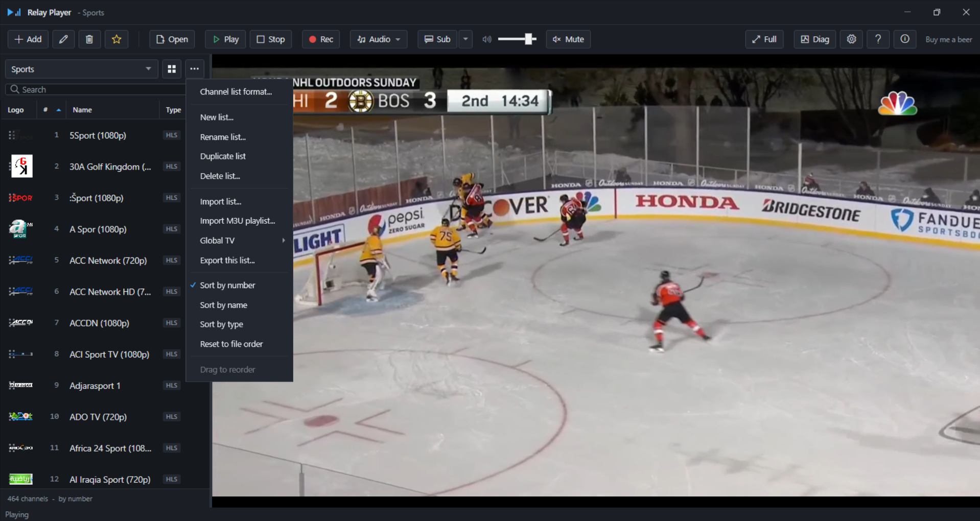The image size is (980, 521).
Task: Toggle Sort by number option
Action: [239, 286]
